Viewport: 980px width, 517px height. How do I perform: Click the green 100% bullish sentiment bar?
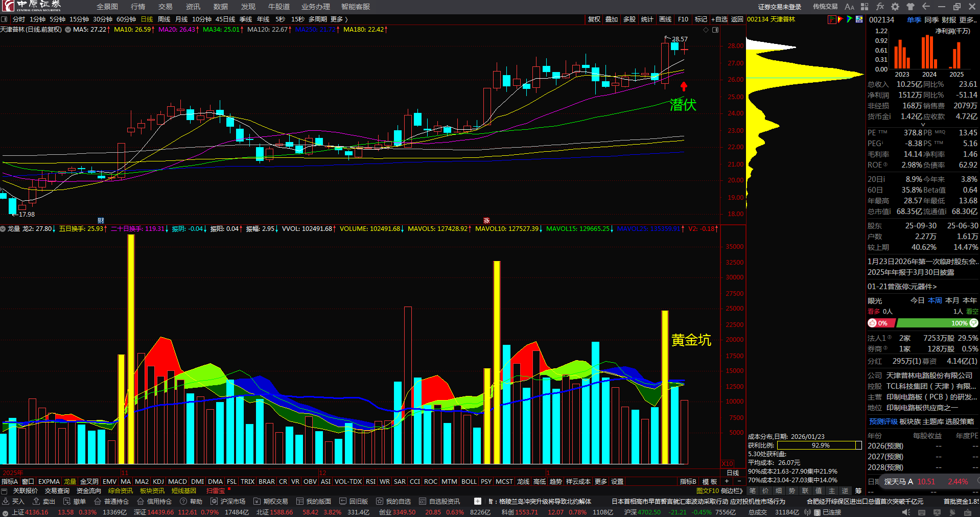pos(932,323)
